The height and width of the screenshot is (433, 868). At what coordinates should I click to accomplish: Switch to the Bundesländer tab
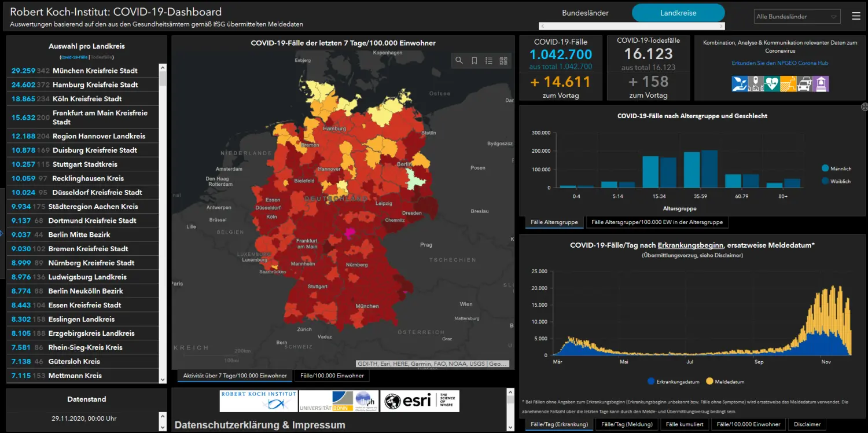[x=585, y=12]
